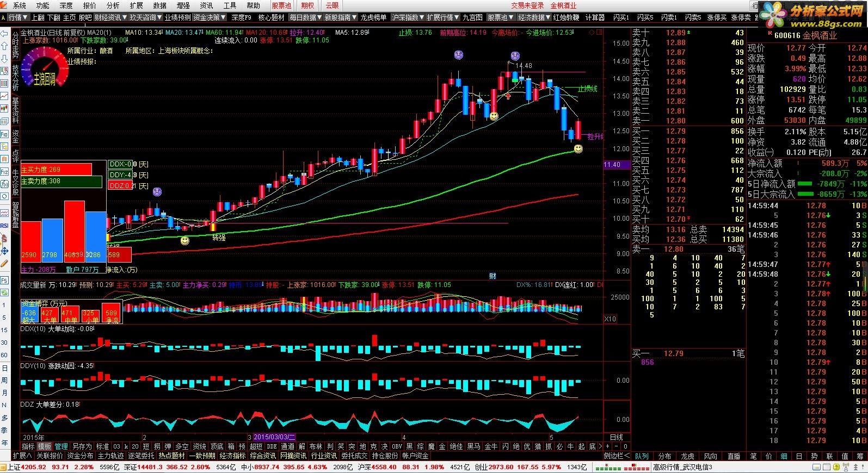Click the pencil drawing icon in left sidebar

click(4, 263)
